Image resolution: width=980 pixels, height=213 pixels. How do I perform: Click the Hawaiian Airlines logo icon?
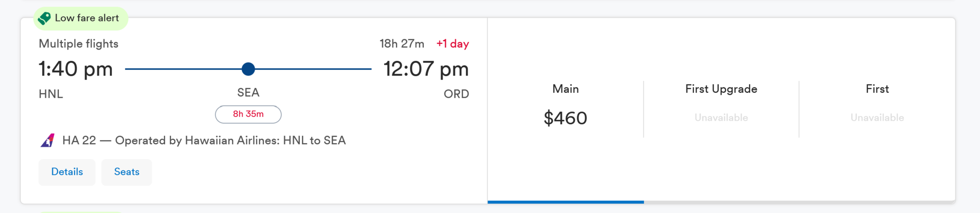click(x=48, y=140)
